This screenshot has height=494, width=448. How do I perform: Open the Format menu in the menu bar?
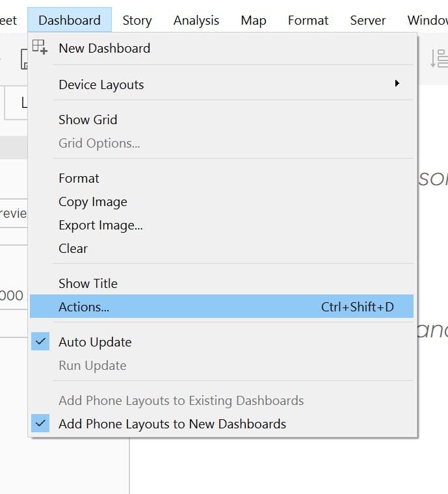pyautogui.click(x=308, y=21)
